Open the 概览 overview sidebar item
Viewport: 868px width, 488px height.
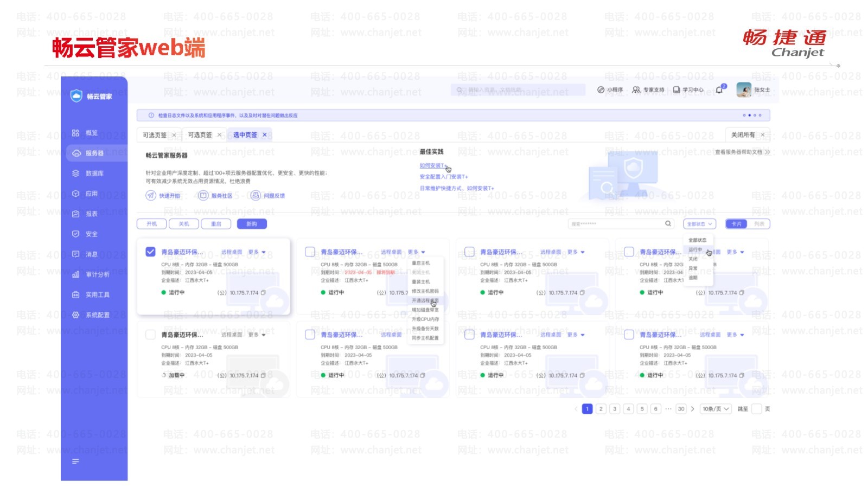(85, 133)
